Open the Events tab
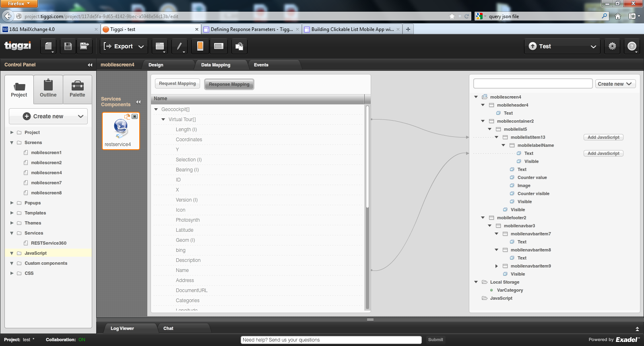Screen dimensions: 644x346 (x=261, y=65)
